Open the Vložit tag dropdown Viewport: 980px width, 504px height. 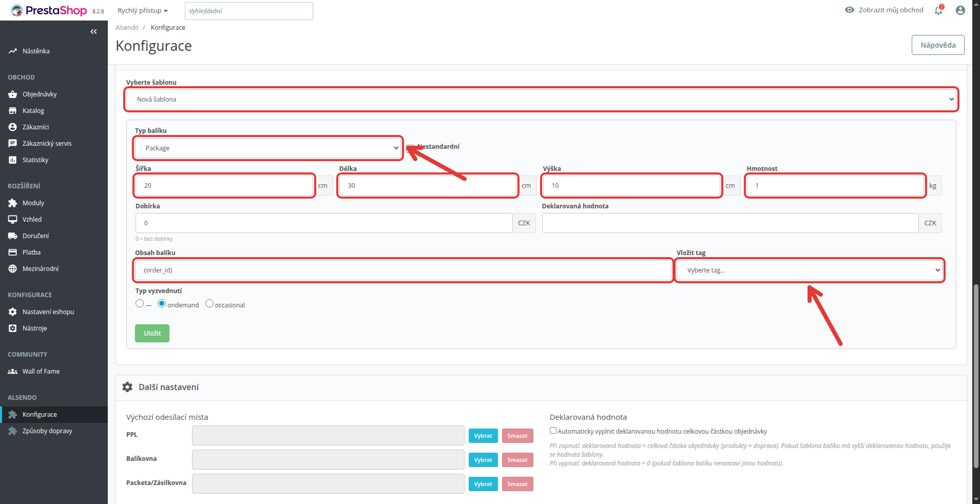[x=810, y=270]
